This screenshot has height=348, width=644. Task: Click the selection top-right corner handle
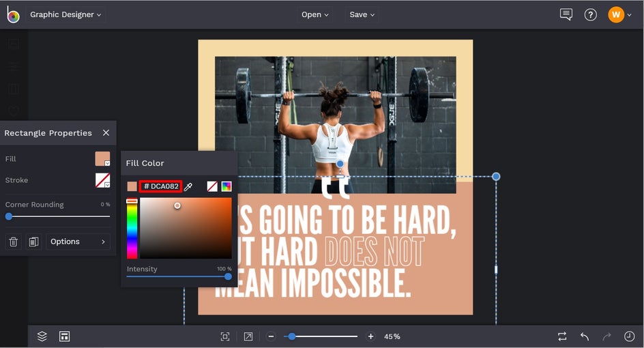496,177
